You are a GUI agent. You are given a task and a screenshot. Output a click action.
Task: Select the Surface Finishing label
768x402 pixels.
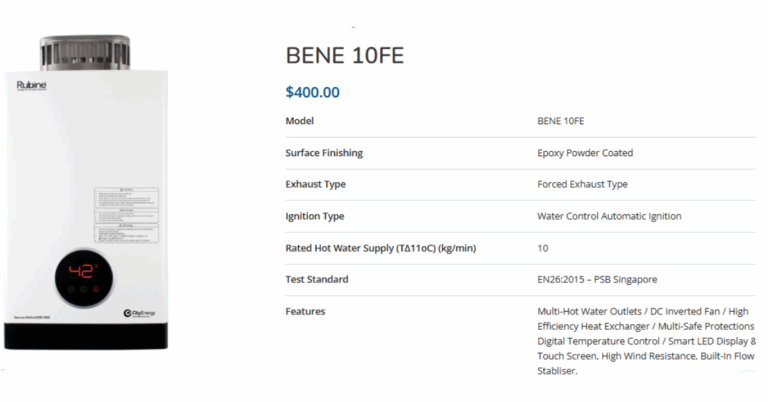(x=324, y=153)
